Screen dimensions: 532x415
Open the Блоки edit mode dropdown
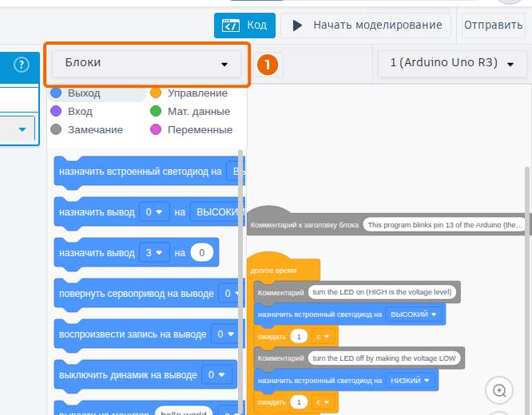coord(146,63)
